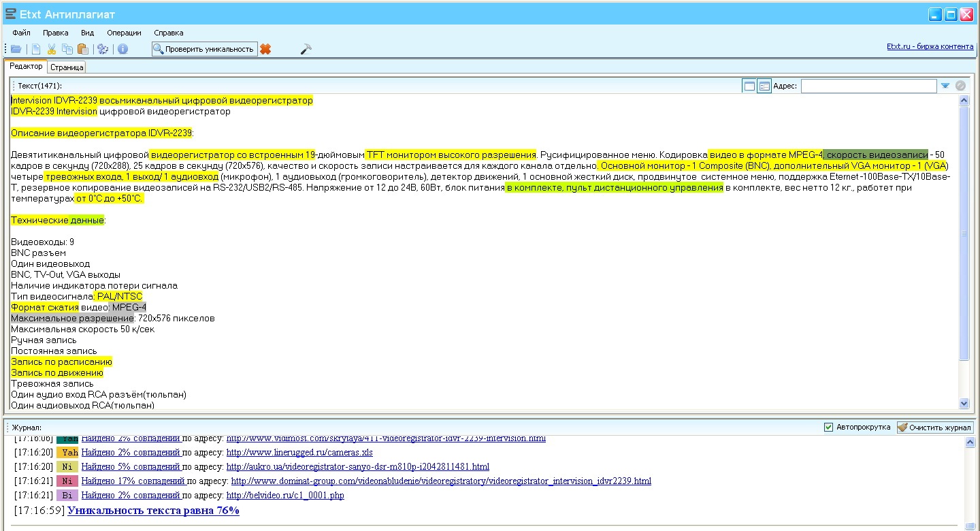This screenshot has height=531, width=980.
Task: Create a new document via toolbar icon
Action: pos(36,49)
